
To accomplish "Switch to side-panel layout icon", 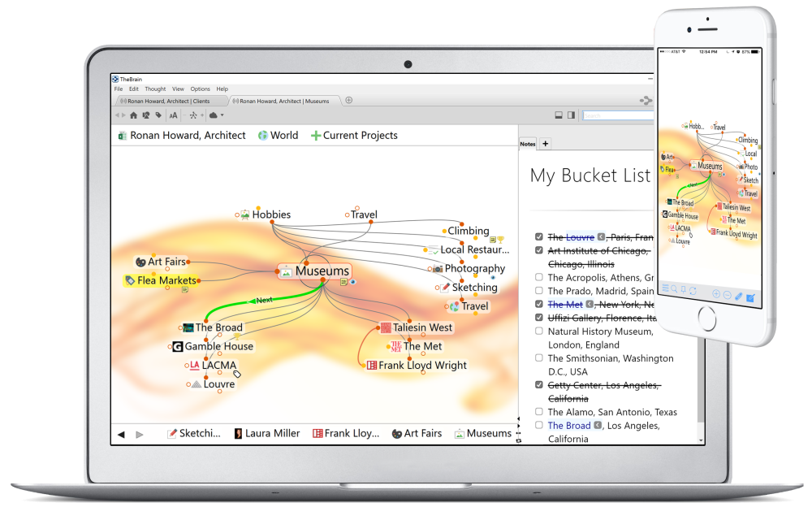I will click(571, 115).
